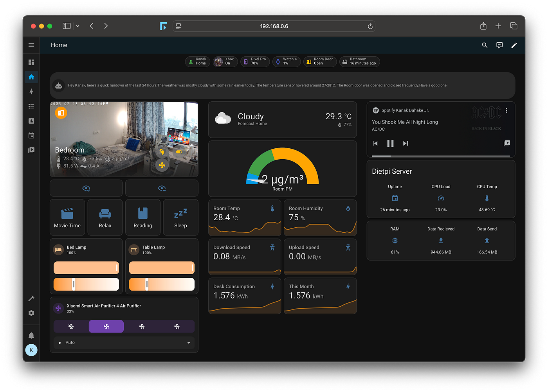Open the Media Browser sidebar icon
This screenshot has width=548, height=392.
[x=31, y=150]
